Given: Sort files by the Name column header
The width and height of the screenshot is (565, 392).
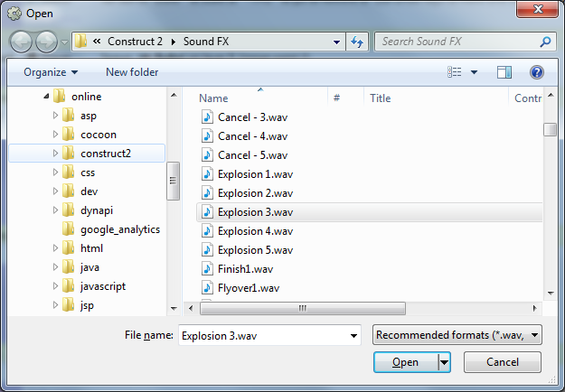Looking at the screenshot, I should click(213, 98).
